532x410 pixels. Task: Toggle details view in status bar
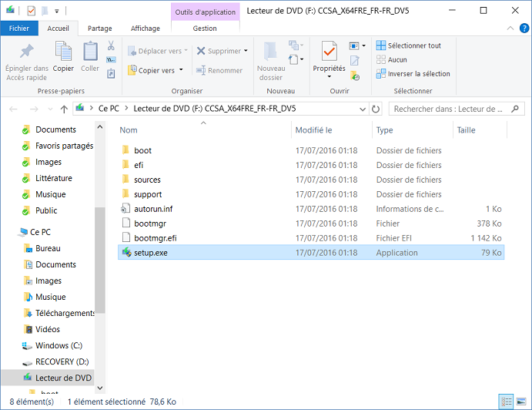507,402
